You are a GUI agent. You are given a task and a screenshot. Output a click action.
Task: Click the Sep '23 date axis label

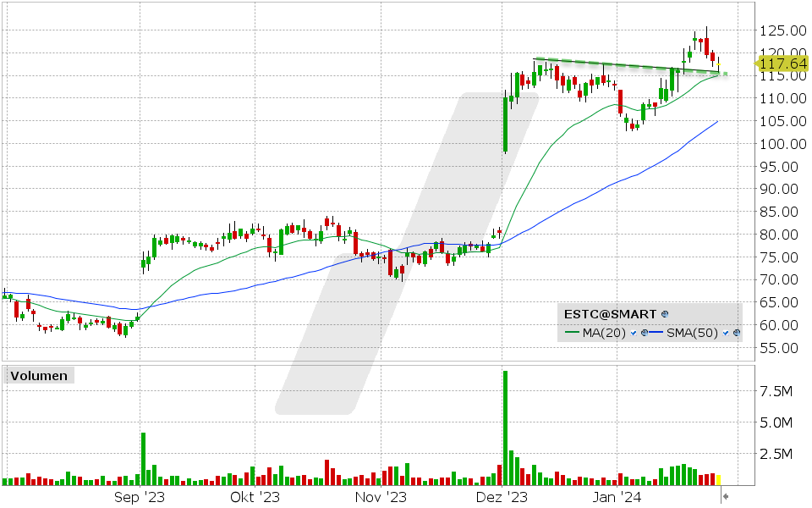(x=141, y=496)
